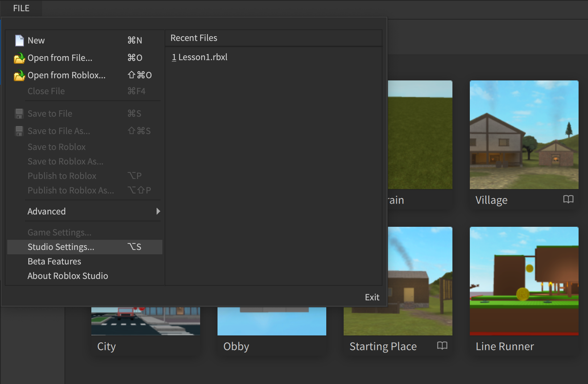Click the Close File menu entry
Viewport: 588px width, 384px height.
coord(85,91)
